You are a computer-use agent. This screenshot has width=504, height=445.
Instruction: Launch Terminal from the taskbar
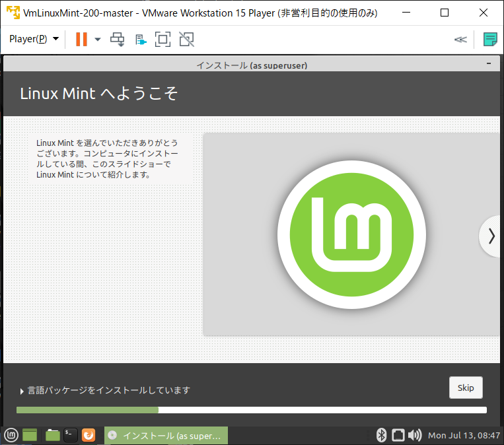(x=71, y=435)
